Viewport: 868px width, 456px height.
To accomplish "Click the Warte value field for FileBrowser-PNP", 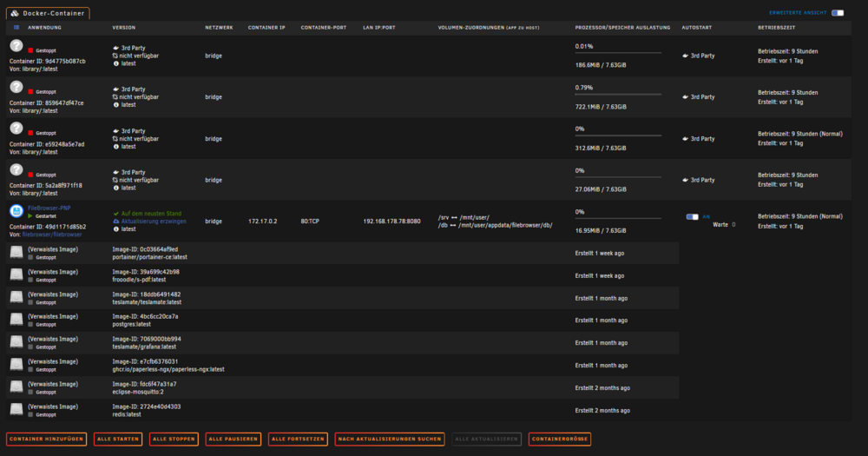I will point(733,225).
